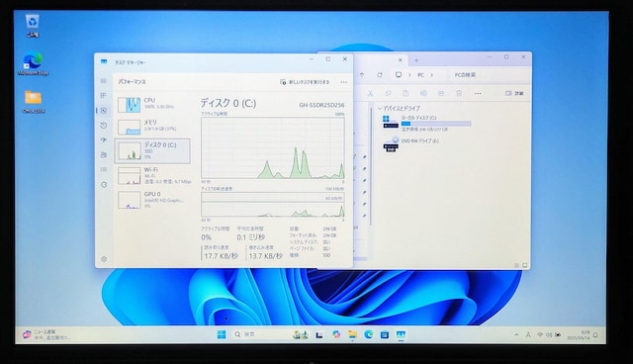Click the disk active time graph
Image resolution: width=633 pixels, height=364 pixels.
pos(273,147)
